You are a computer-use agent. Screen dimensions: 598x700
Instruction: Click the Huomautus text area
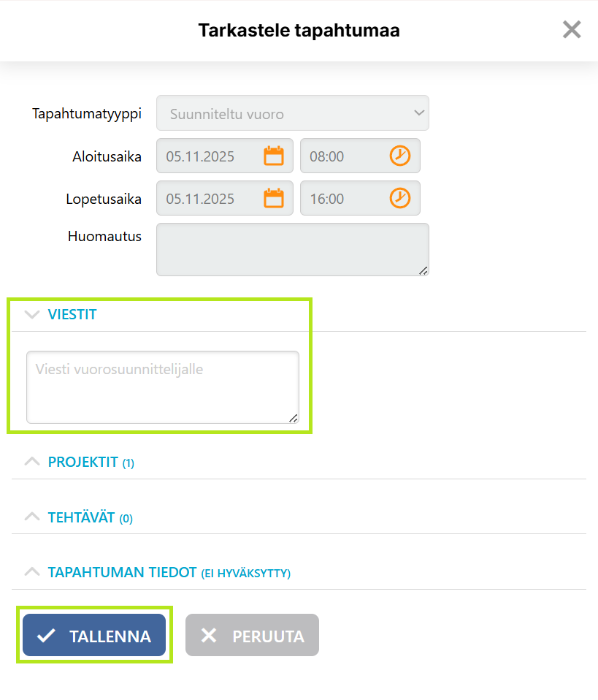click(293, 250)
